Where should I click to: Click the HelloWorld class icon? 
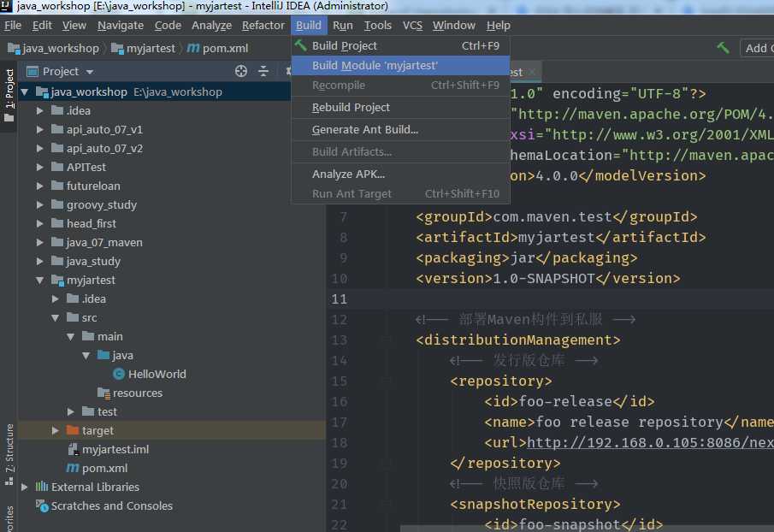(x=119, y=374)
